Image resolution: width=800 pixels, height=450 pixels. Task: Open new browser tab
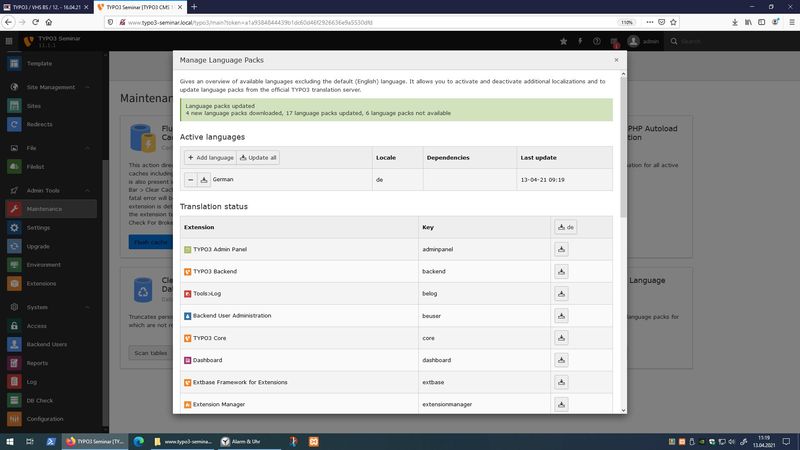click(194, 7)
